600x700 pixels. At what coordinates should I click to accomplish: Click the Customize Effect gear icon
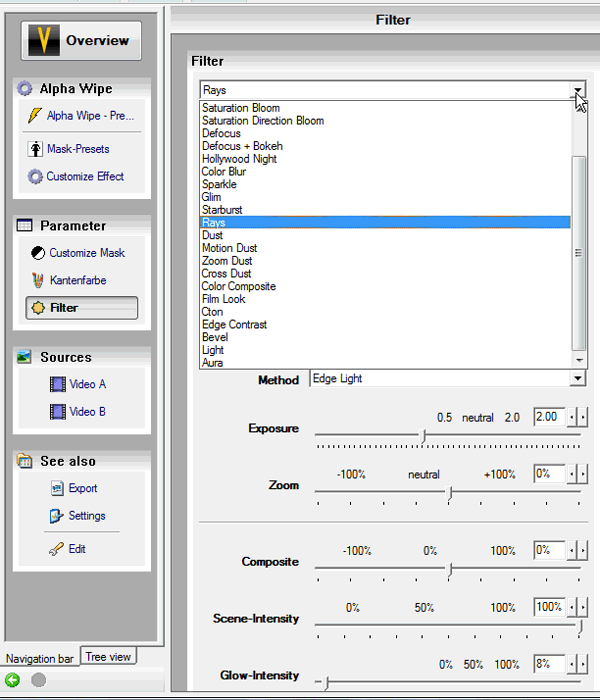tap(35, 177)
